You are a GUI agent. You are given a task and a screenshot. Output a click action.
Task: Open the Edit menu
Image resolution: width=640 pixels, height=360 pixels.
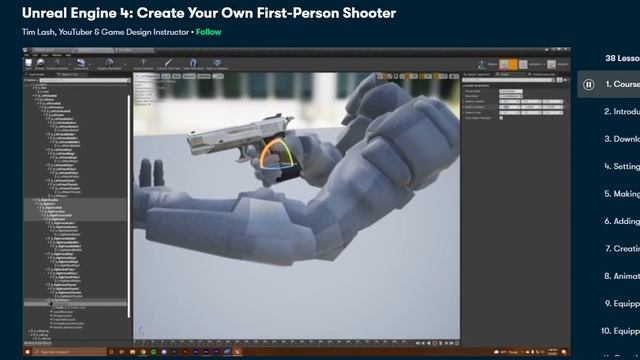(x=35, y=55)
